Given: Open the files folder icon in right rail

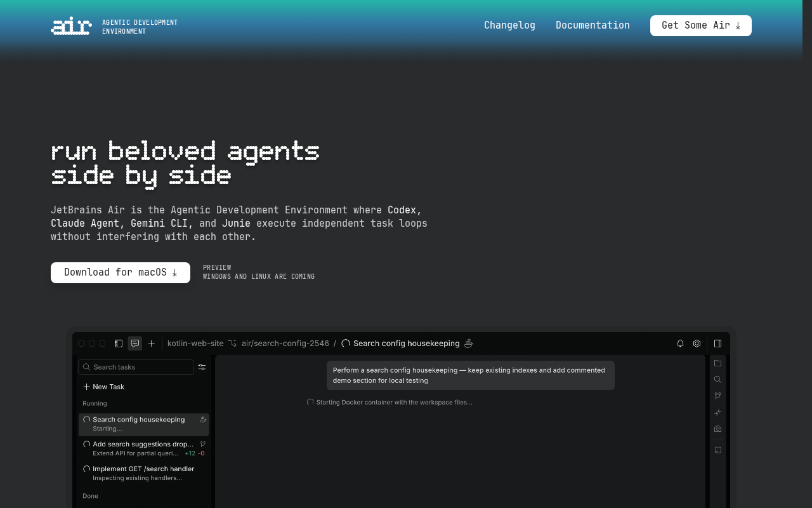Looking at the screenshot, I should 717,363.
